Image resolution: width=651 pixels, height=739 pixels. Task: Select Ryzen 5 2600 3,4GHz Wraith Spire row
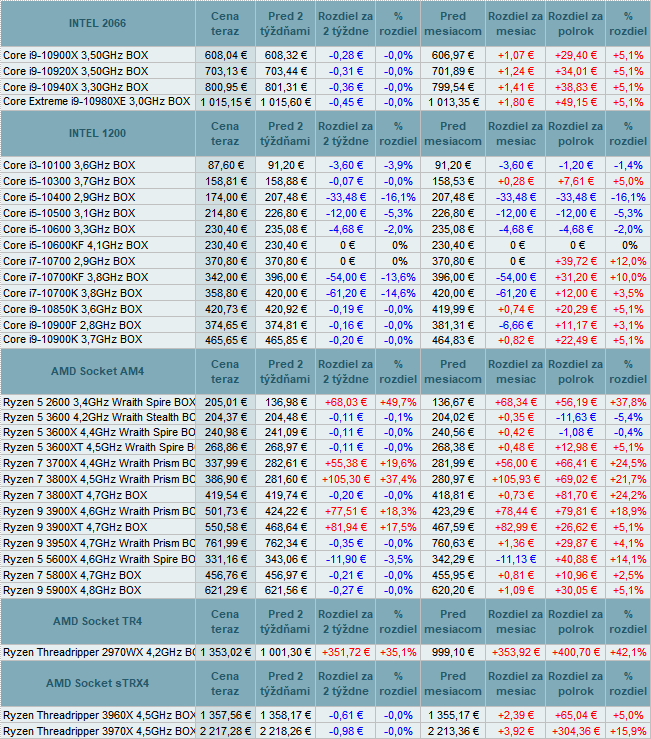coord(99,402)
